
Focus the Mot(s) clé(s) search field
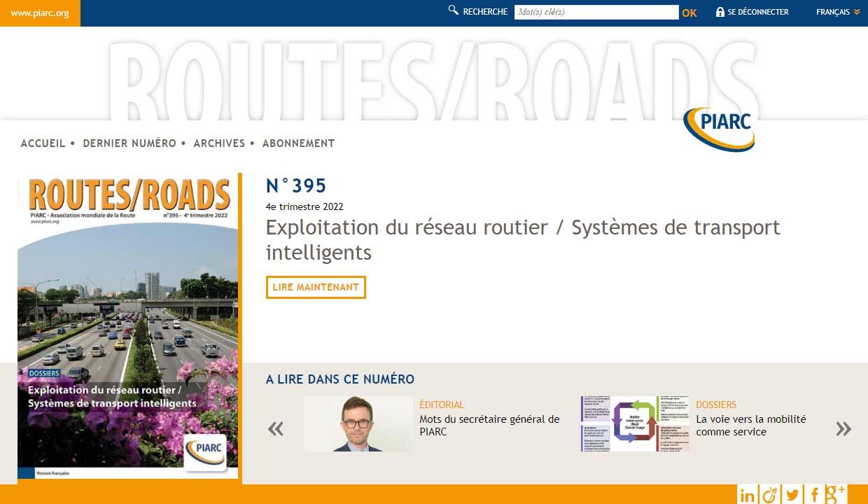coord(596,12)
